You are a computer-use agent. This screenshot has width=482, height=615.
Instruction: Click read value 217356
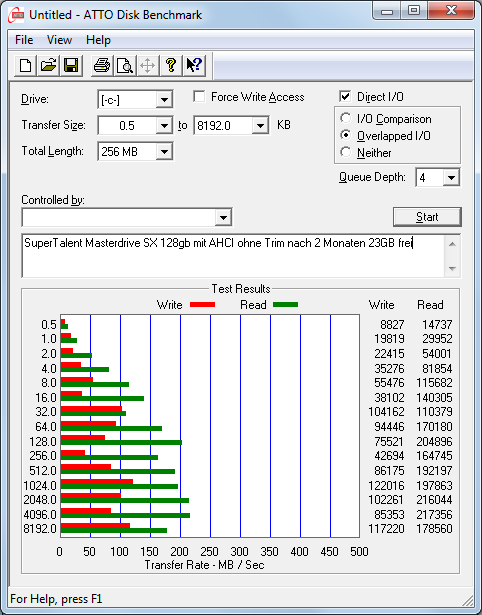434,515
